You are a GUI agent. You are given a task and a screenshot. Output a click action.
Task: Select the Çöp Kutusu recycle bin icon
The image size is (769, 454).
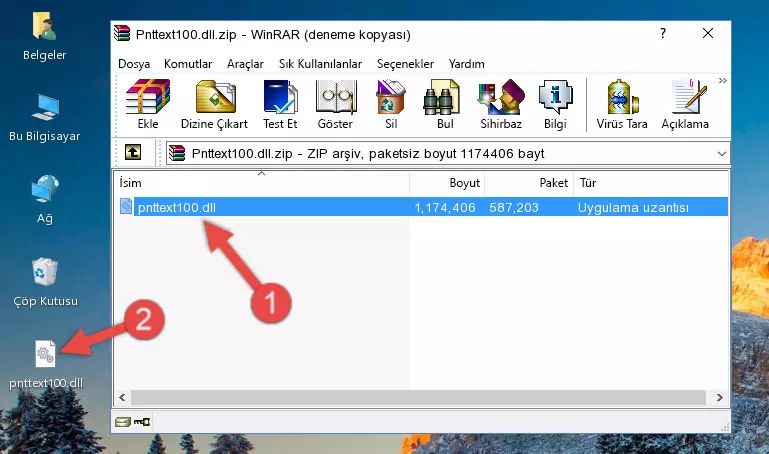pyautogui.click(x=45, y=283)
